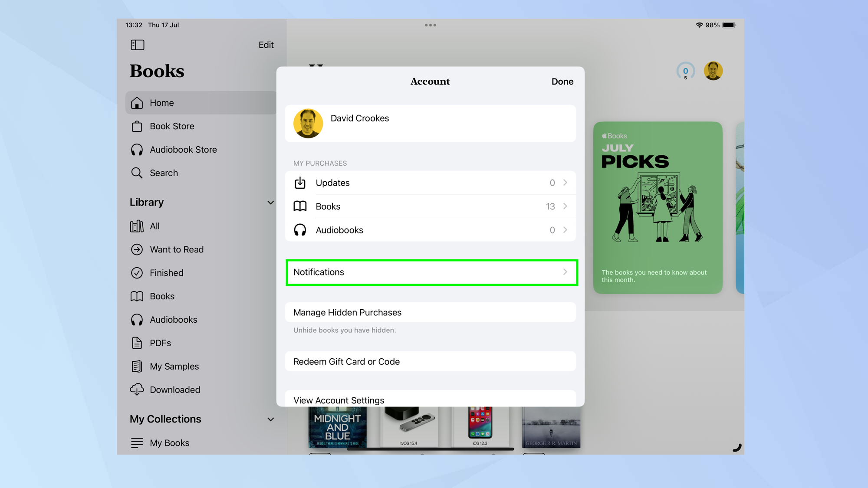The width and height of the screenshot is (868, 488).
Task: Open Updates row in My Purchases
Action: coord(431,183)
